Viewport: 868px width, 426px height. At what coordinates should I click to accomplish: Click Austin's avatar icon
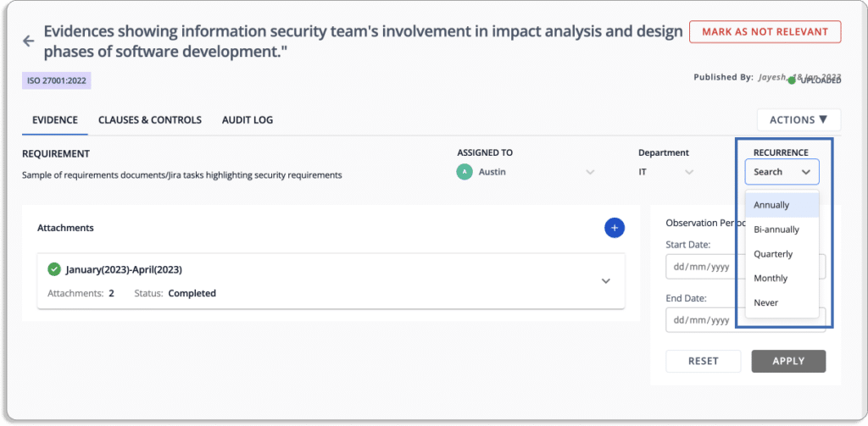[465, 172]
